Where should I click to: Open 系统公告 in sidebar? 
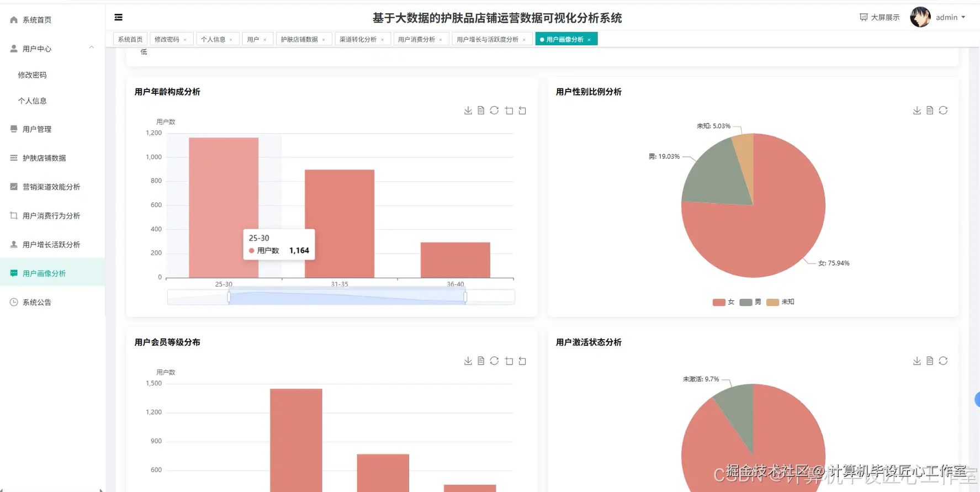52,302
